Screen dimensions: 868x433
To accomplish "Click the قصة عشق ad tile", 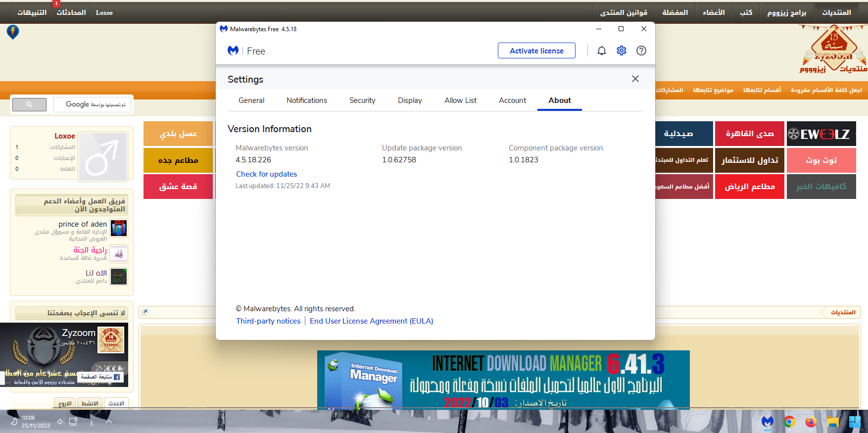I will pyautogui.click(x=178, y=187).
